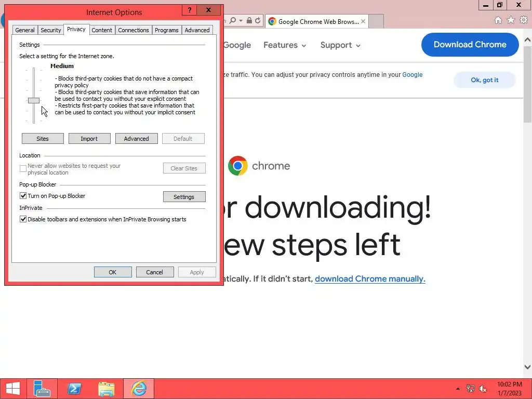The image size is (532, 399).
Task: Click the Chrome favicon on the browser tab
Action: [272, 21]
